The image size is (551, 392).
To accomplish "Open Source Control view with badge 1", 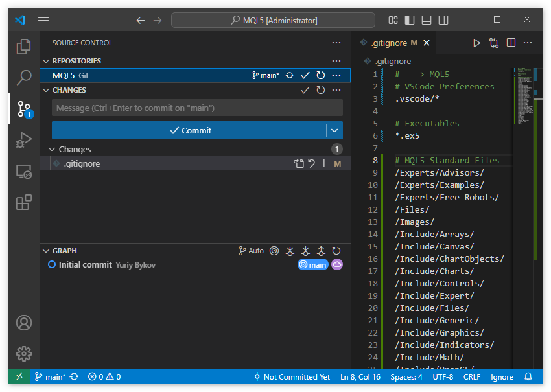I will point(24,109).
